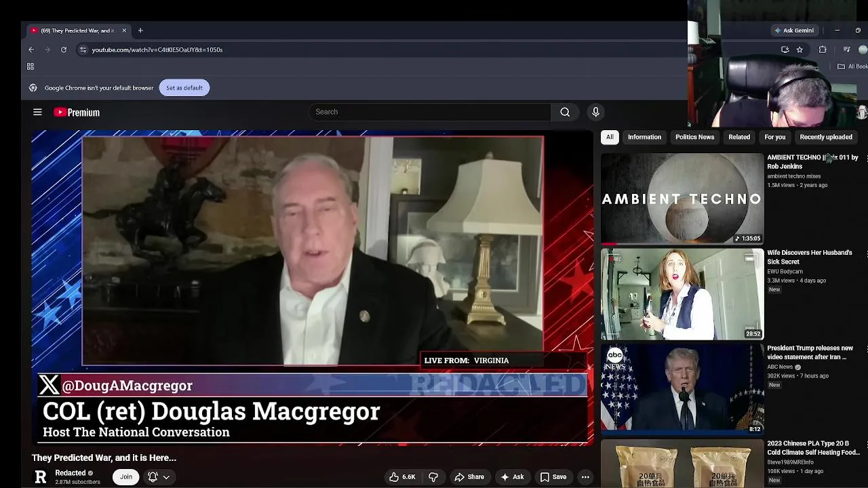This screenshot has width=868, height=488.
Task: Open site information icon in address bar
Action: click(x=83, y=49)
